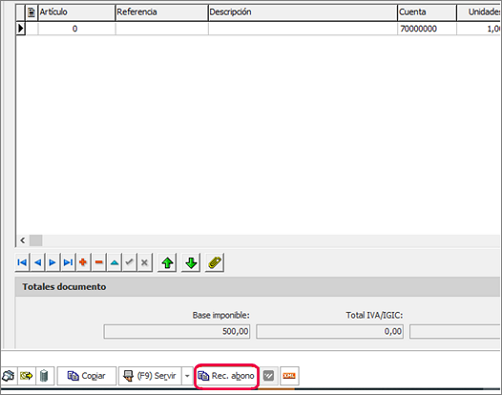Click the gray double-slash icon
The height and width of the screenshot is (395, 502).
click(x=269, y=376)
